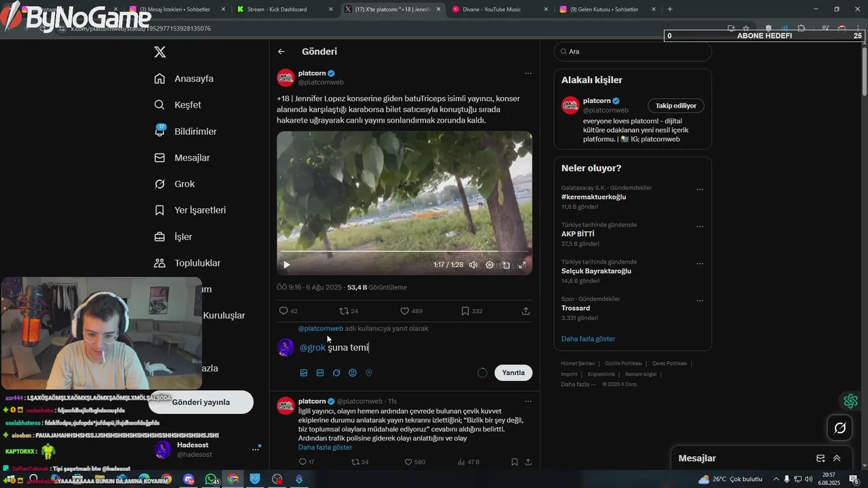Enhance reply with Grok icon
This screenshot has width=868, height=488.
pos(336,373)
